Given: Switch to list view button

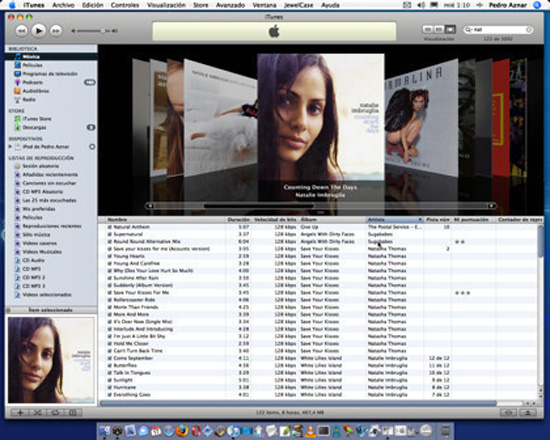Looking at the screenshot, I should (428, 29).
